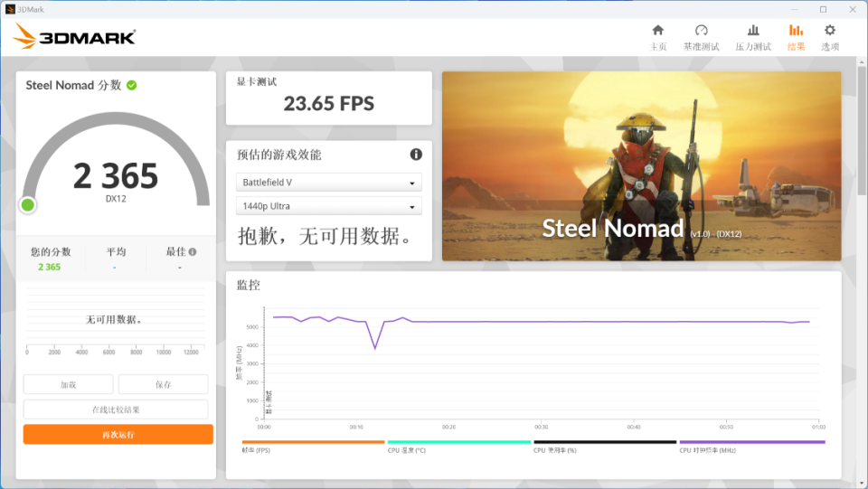Click the 预估的游戏效能 heading
Image resolution: width=868 pixels, height=489 pixels.
point(279,155)
